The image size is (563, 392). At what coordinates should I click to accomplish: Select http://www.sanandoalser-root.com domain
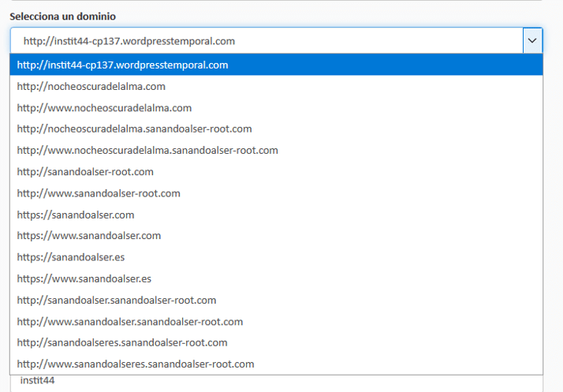click(277, 193)
